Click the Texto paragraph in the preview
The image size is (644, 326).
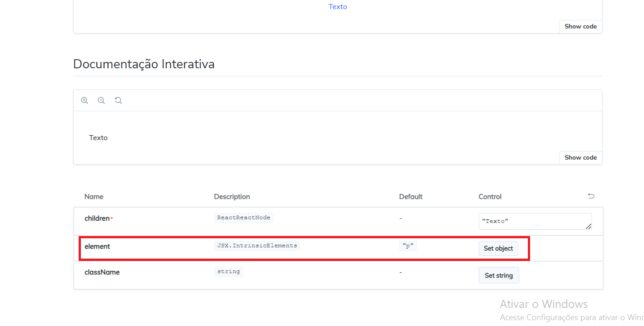coord(98,138)
